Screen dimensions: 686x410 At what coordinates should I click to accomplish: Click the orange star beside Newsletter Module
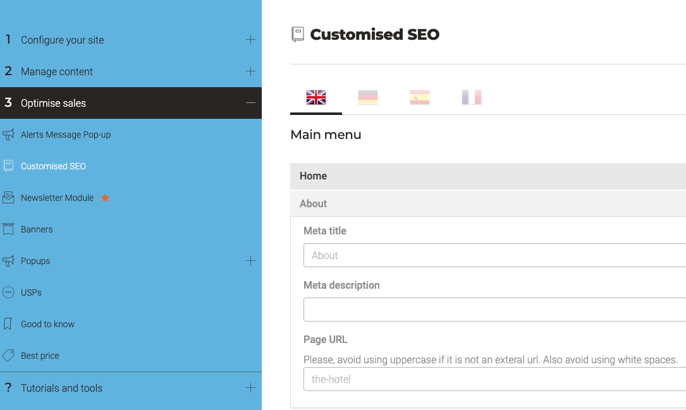pyautogui.click(x=105, y=198)
